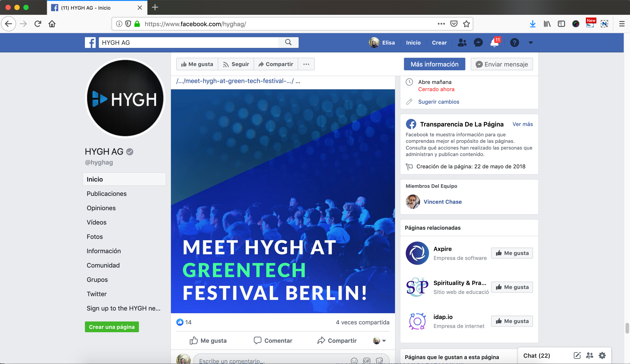Click the search magnifier button
The image size is (630, 364).
click(288, 43)
